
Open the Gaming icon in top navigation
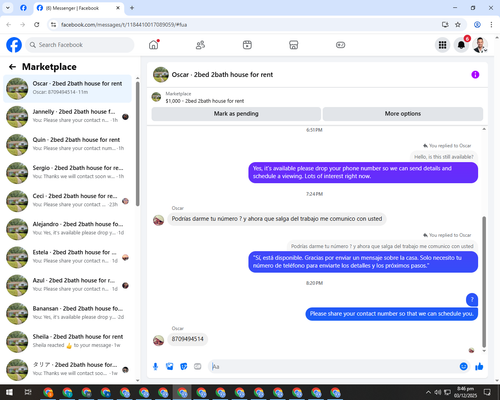pos(340,45)
